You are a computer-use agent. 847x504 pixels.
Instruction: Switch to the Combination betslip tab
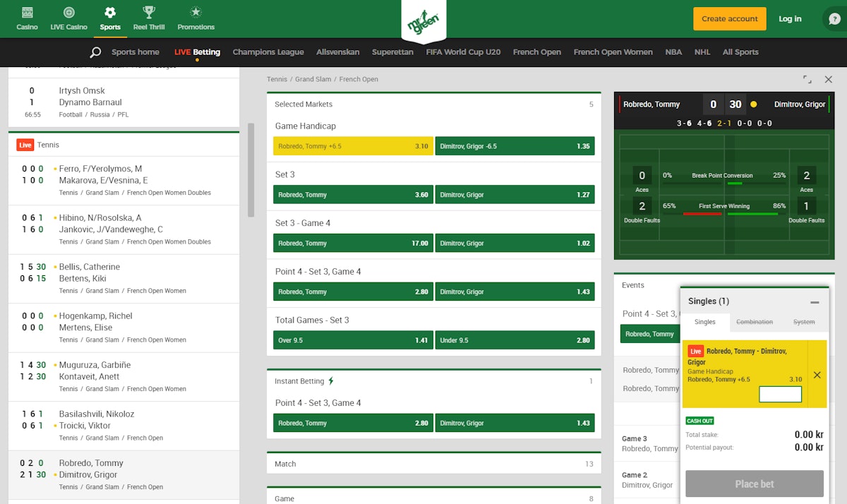point(755,322)
